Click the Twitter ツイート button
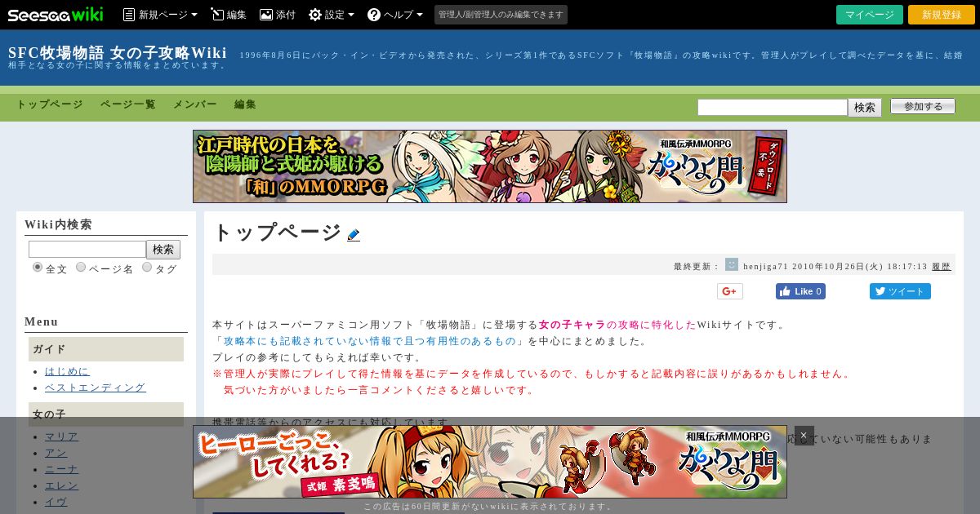This screenshot has width=980, height=514. tap(900, 291)
